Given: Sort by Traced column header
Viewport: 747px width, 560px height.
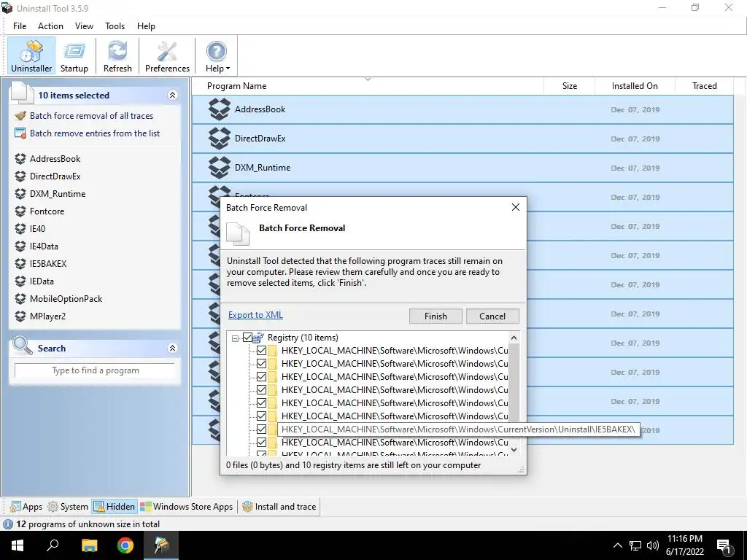Looking at the screenshot, I should (x=704, y=86).
